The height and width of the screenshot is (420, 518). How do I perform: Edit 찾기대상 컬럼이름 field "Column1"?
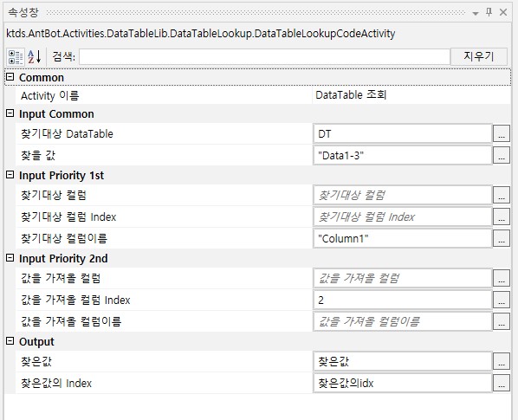tap(403, 238)
